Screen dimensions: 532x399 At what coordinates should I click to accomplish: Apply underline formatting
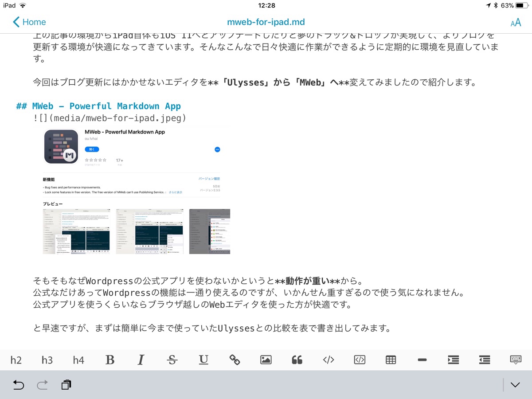click(203, 360)
